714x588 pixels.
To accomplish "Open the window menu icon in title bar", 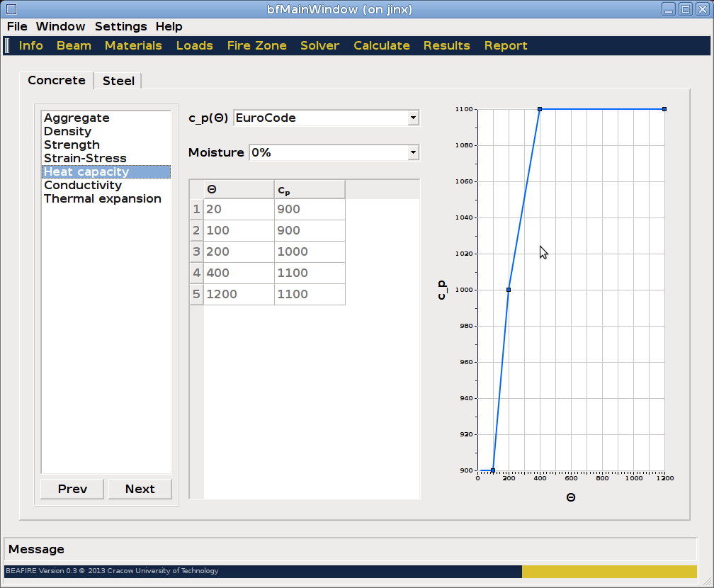I will [x=11, y=9].
